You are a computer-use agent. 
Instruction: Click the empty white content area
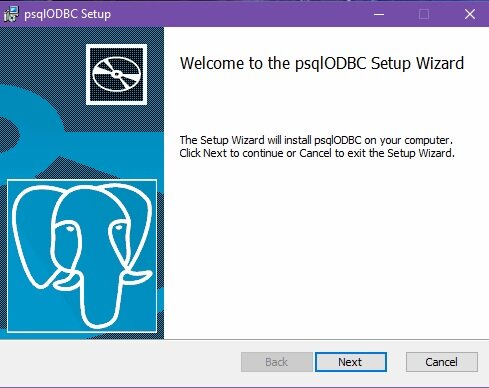[326, 250]
